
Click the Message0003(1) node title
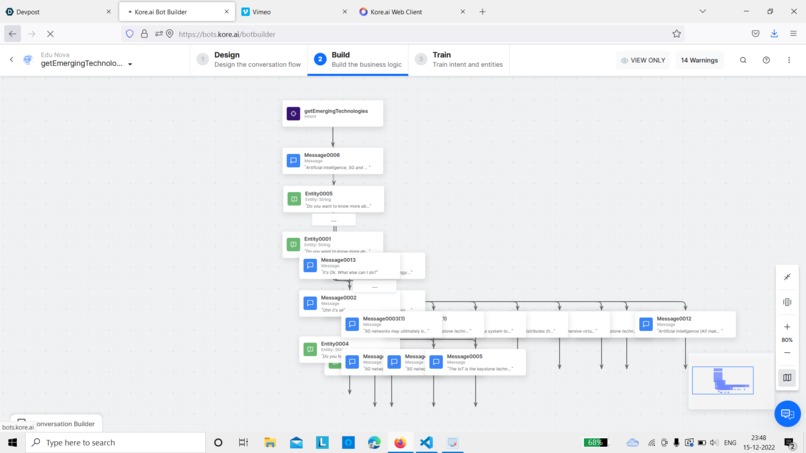(383, 319)
